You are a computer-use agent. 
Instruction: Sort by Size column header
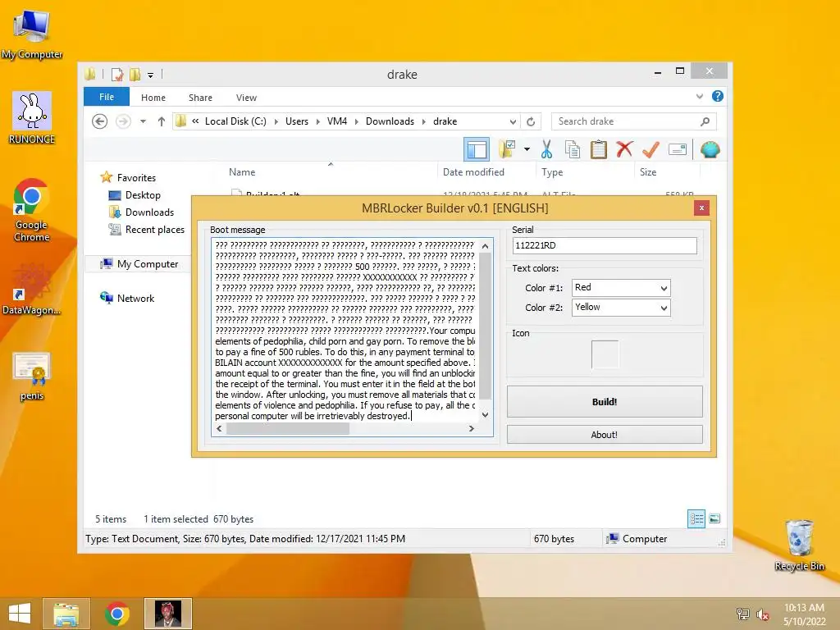pyautogui.click(x=648, y=172)
